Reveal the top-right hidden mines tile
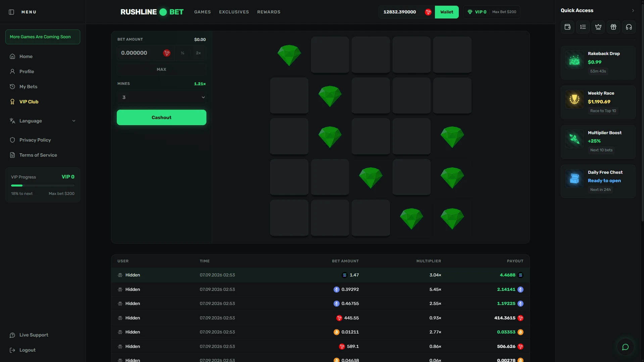This screenshot has height=362, width=644. point(452,55)
